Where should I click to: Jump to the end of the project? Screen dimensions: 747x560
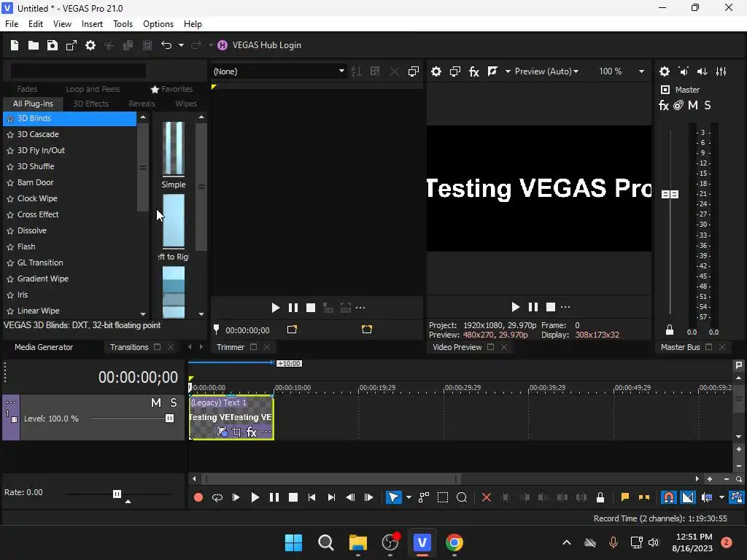331,497
